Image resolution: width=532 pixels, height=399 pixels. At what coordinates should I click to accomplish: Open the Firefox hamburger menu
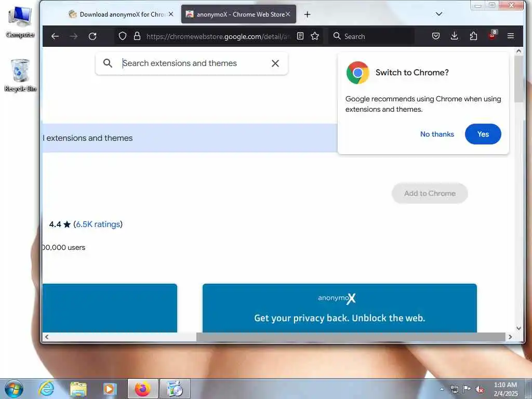tap(511, 36)
